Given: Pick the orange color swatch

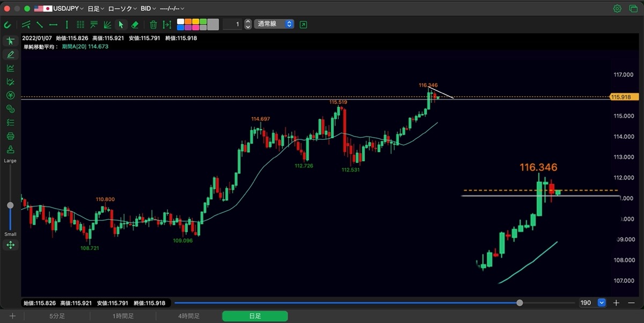Looking at the screenshot, I should coord(188,21).
